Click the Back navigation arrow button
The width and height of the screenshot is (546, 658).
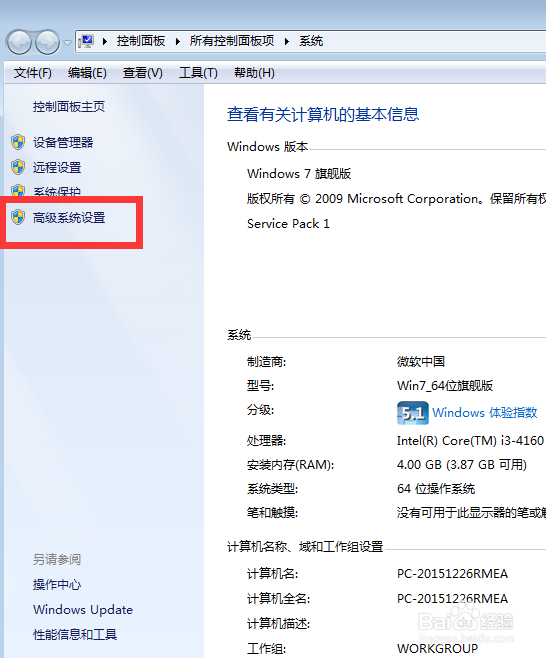(x=19, y=42)
